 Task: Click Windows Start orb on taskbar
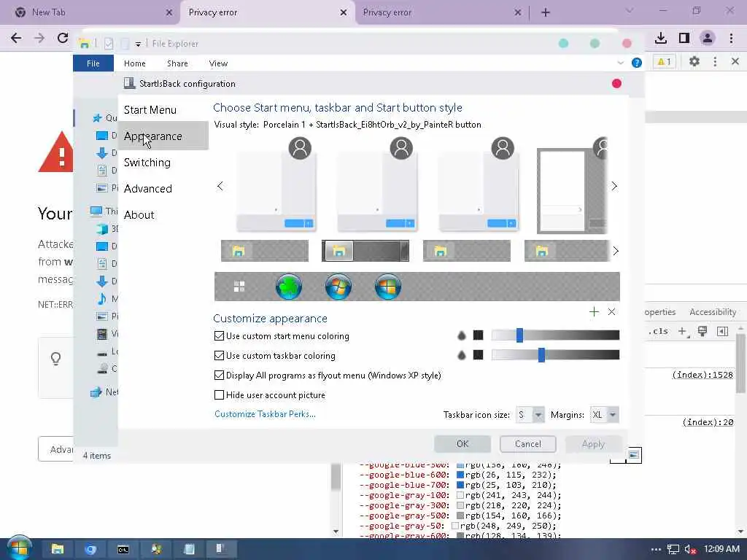[x=19, y=548]
